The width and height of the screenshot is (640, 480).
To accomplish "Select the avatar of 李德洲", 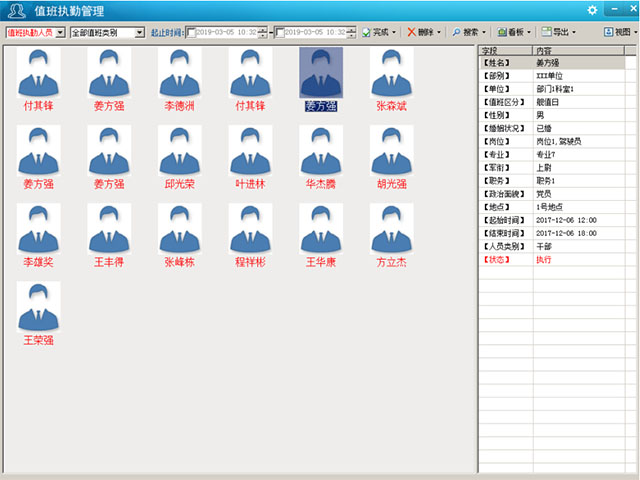I will click(x=180, y=73).
